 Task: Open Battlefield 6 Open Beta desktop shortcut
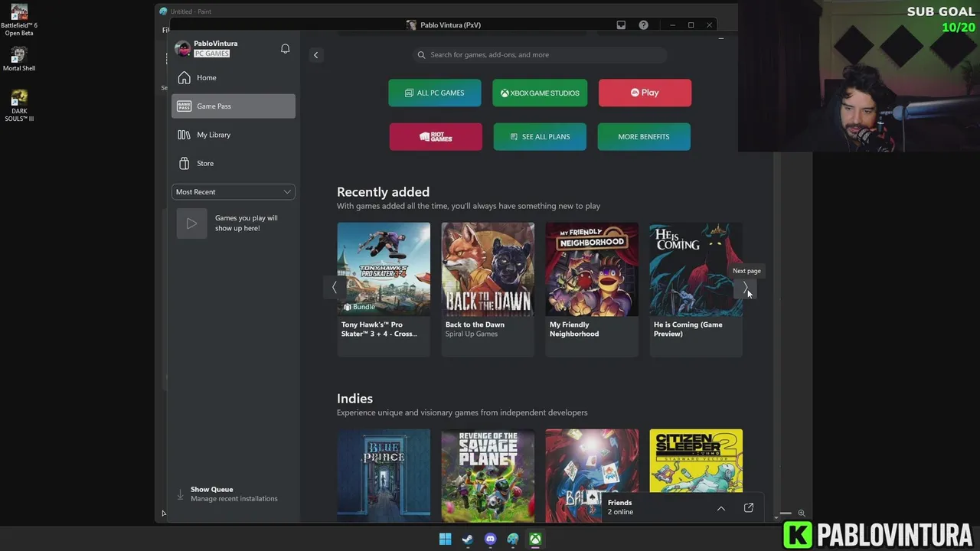(x=19, y=20)
